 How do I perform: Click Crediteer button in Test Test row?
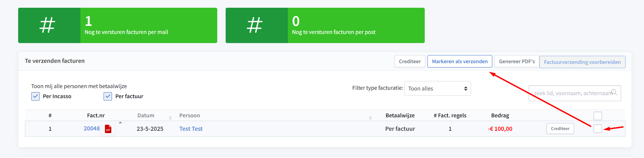click(560, 129)
